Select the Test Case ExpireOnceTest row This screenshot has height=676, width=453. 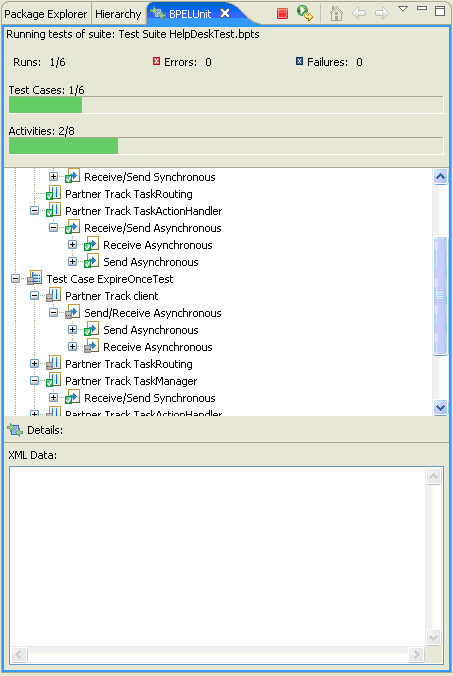pos(110,279)
